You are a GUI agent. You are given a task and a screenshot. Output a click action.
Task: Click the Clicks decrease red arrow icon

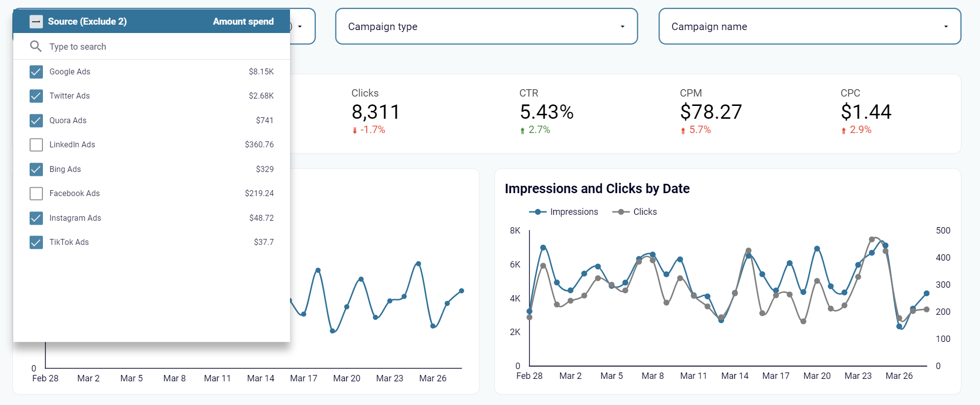click(x=355, y=131)
